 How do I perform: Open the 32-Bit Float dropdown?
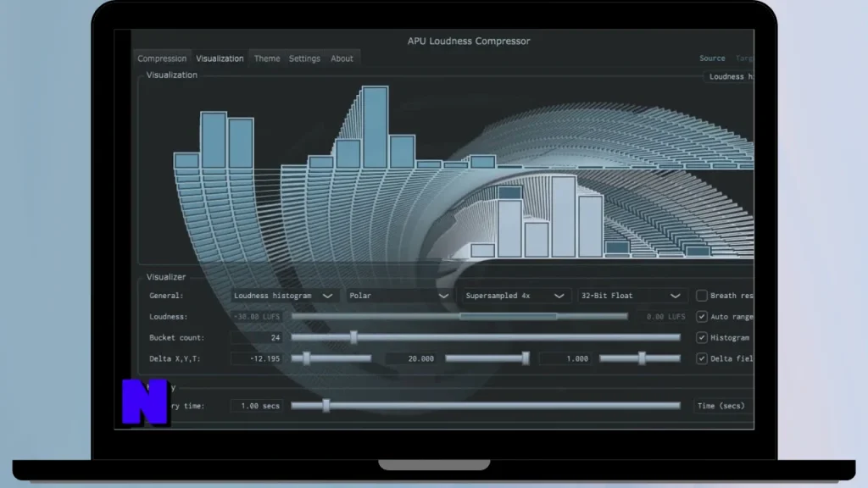click(631, 296)
